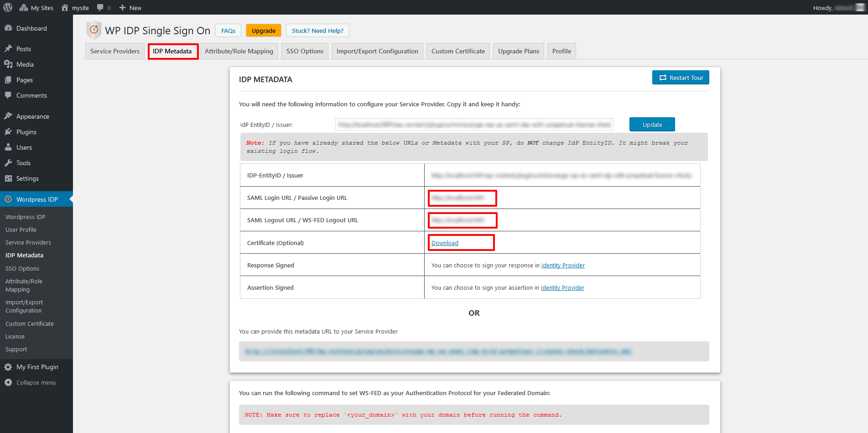Open My Sites network icon
Viewport: 868px width, 433px height.
[24, 8]
